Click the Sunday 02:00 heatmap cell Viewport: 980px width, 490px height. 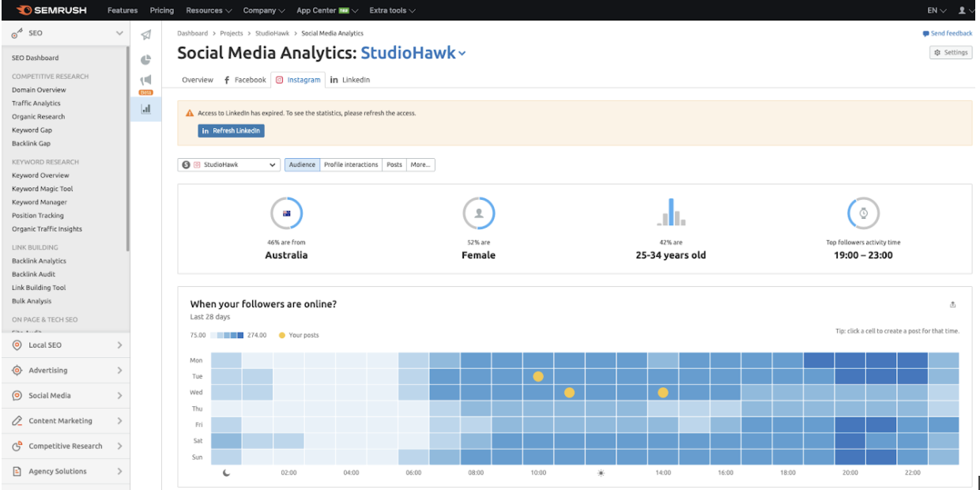tap(288, 457)
